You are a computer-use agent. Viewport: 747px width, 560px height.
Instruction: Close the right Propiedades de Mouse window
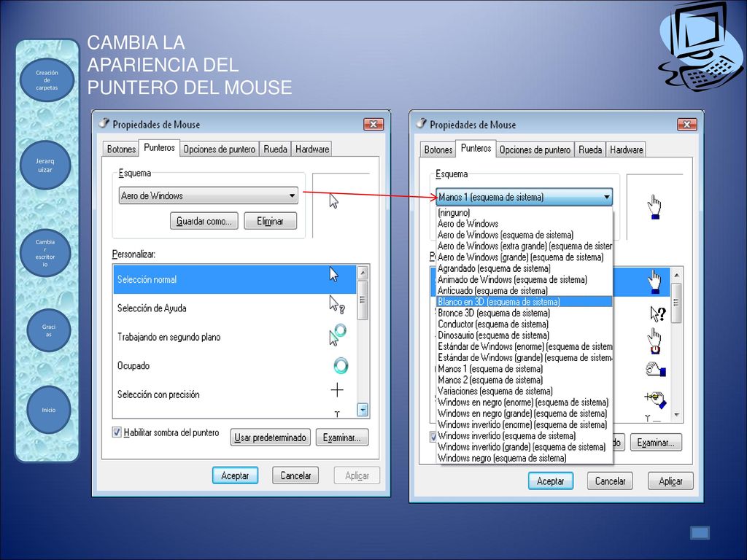click(x=687, y=124)
